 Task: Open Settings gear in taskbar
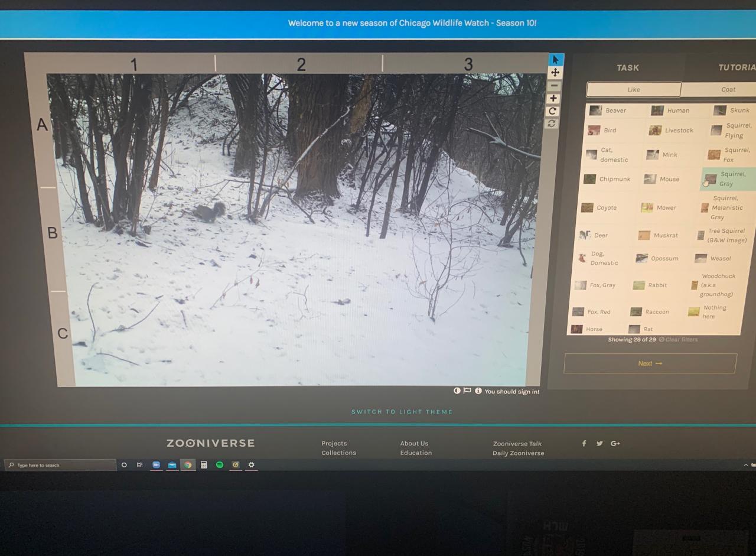click(x=251, y=465)
